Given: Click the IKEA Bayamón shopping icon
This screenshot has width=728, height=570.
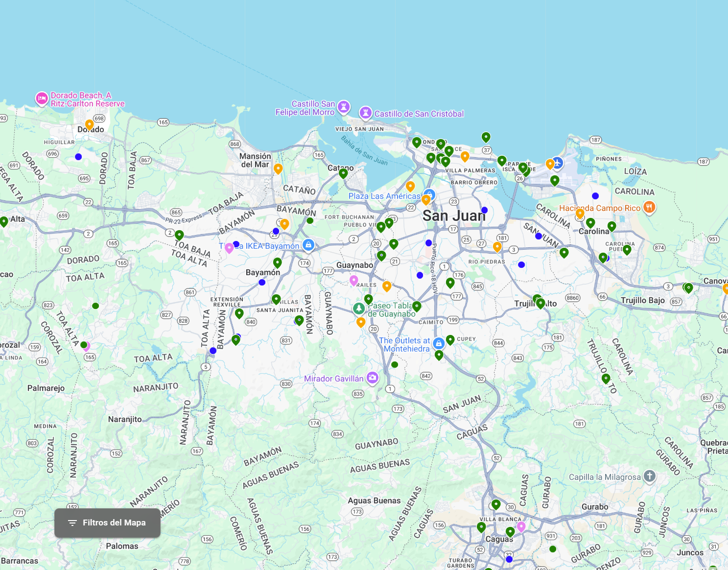Looking at the screenshot, I should coord(308,245).
